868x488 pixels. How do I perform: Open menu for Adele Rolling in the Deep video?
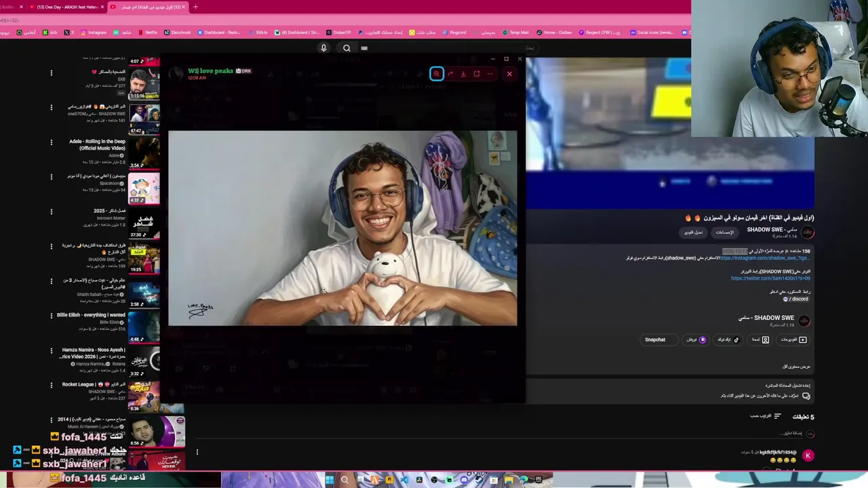51,142
